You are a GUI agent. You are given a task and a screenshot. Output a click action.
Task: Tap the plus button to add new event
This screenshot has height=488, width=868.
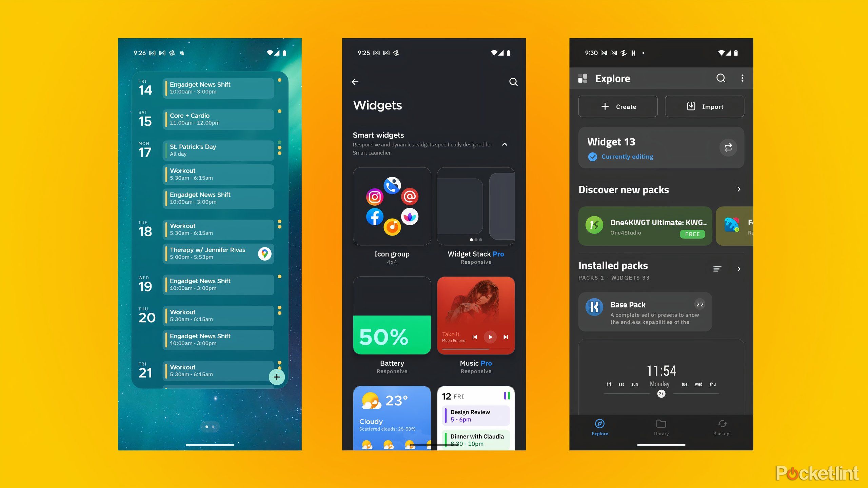[x=275, y=377]
